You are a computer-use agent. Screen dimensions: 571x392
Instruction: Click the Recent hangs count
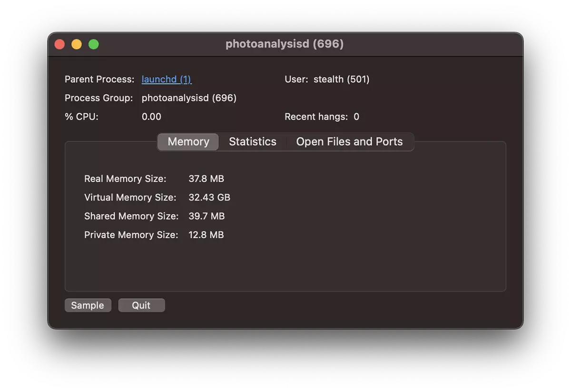tap(356, 117)
